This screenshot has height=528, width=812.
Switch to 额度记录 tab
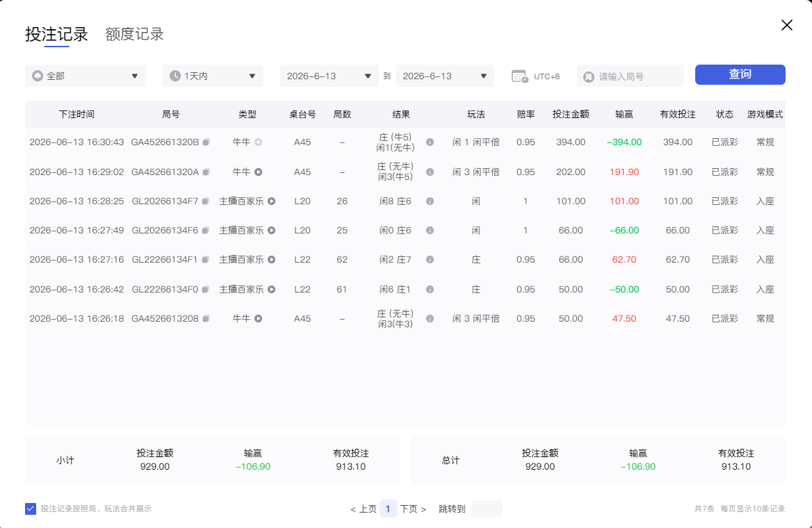(134, 34)
